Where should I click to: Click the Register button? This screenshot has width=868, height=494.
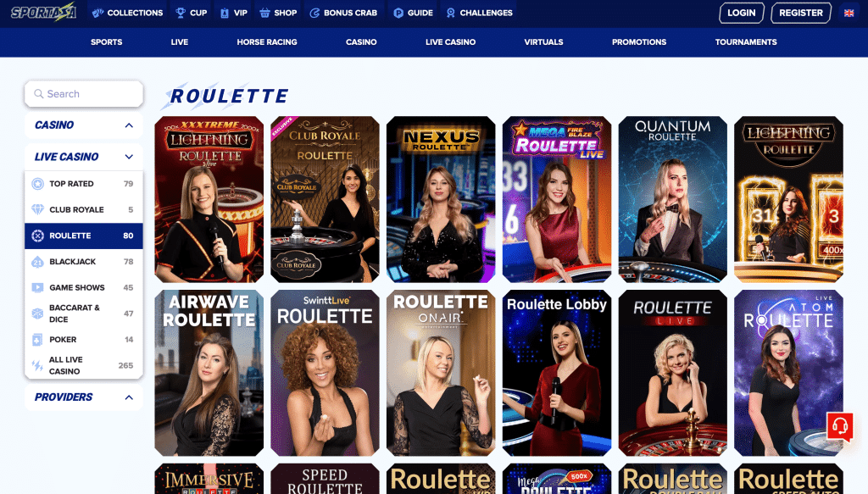point(800,13)
